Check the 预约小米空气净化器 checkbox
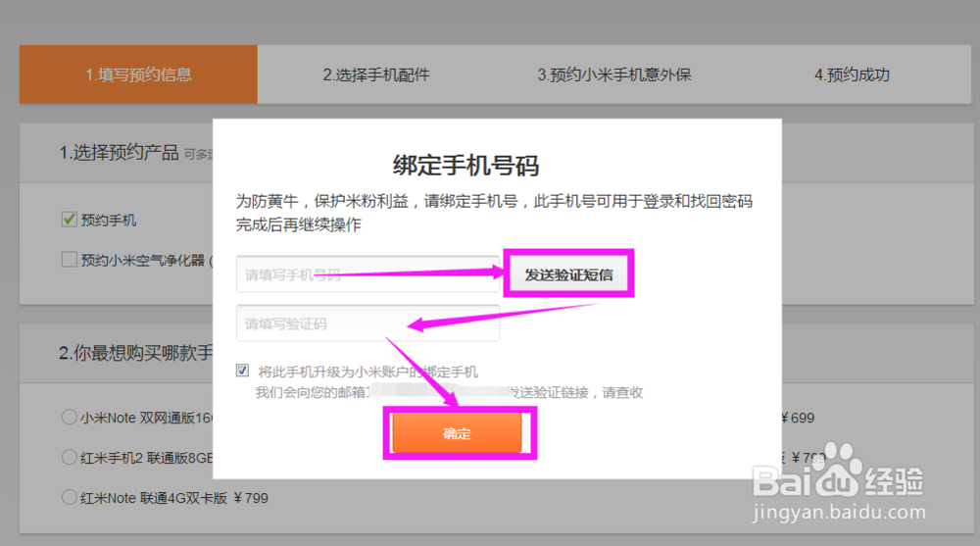980x546 pixels. click(x=70, y=260)
